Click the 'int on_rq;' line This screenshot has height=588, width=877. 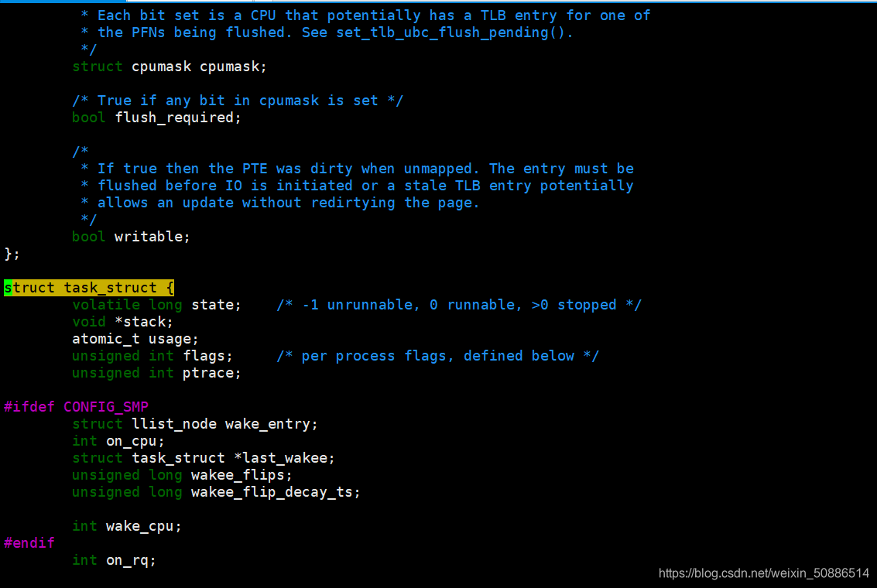click(x=114, y=560)
